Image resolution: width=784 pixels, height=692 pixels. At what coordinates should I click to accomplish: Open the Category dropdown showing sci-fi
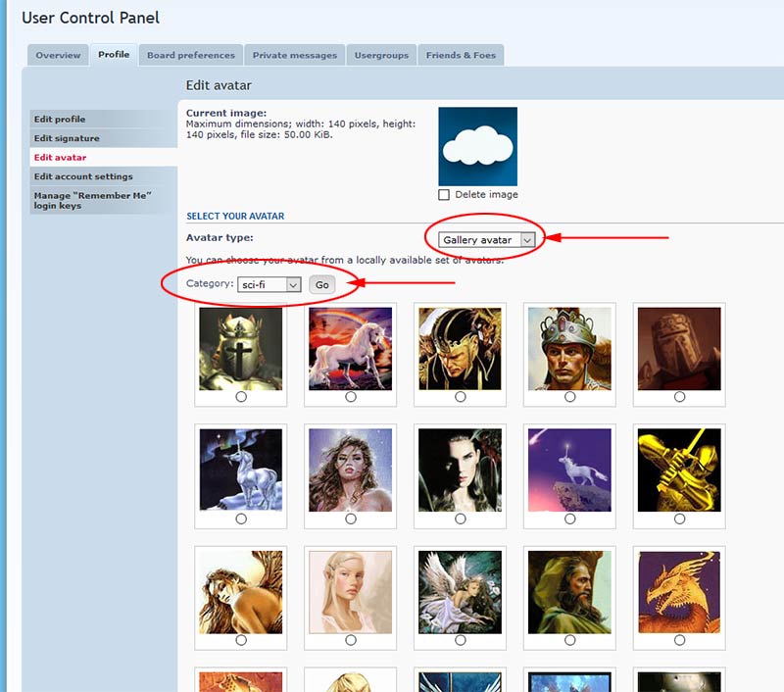pos(269,284)
